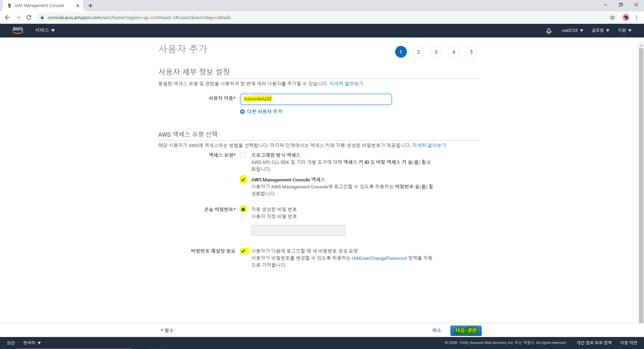Open the IAMUserChangePassword policy link
The image size is (644, 349).
click(x=379, y=258)
